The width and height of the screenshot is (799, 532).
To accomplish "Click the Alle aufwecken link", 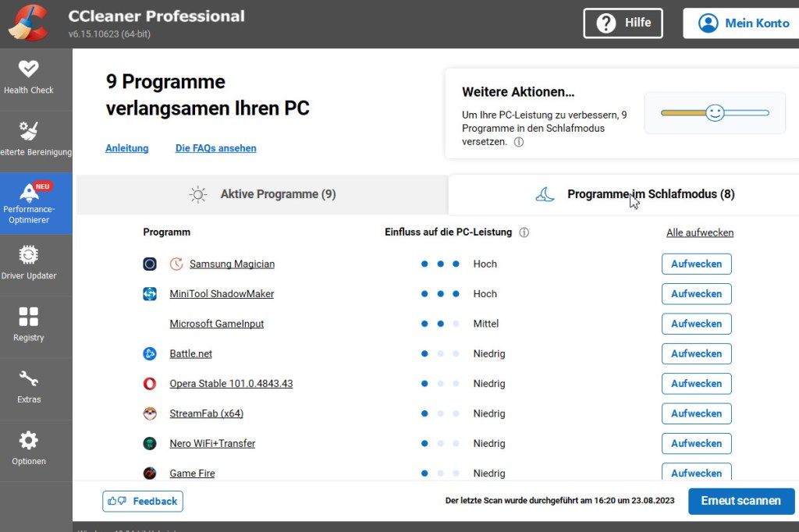I will pos(700,233).
